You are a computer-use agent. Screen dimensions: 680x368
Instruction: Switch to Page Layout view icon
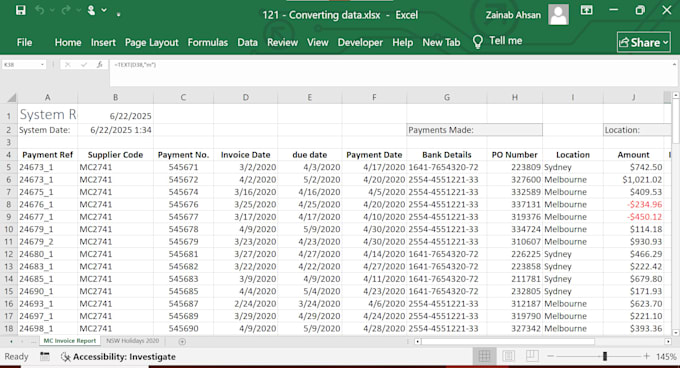[508, 356]
